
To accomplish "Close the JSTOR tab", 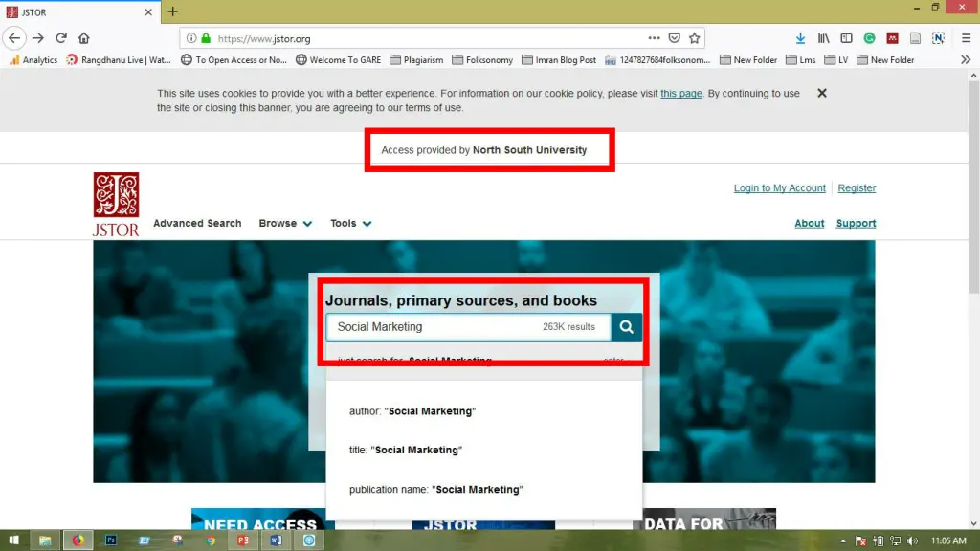I will 148,11.
